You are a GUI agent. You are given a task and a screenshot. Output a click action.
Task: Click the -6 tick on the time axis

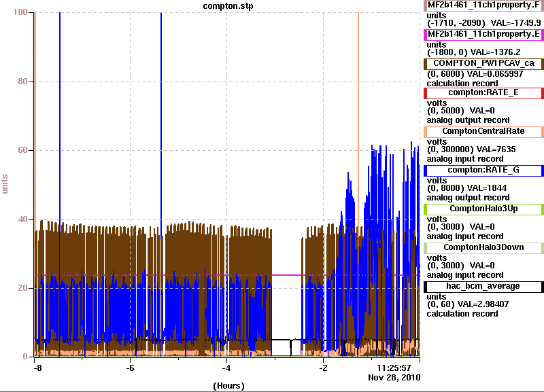(130, 368)
